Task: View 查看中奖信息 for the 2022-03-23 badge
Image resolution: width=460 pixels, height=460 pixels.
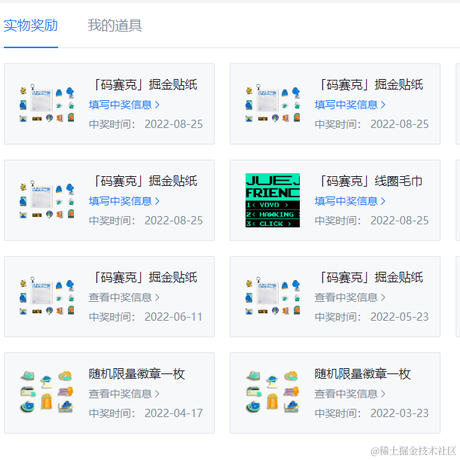Action: 350,394
